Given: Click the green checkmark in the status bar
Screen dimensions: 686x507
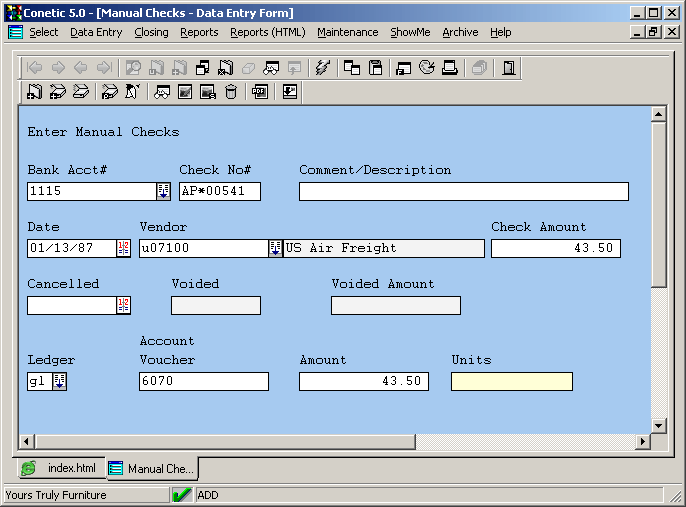Looking at the screenshot, I should [182, 494].
